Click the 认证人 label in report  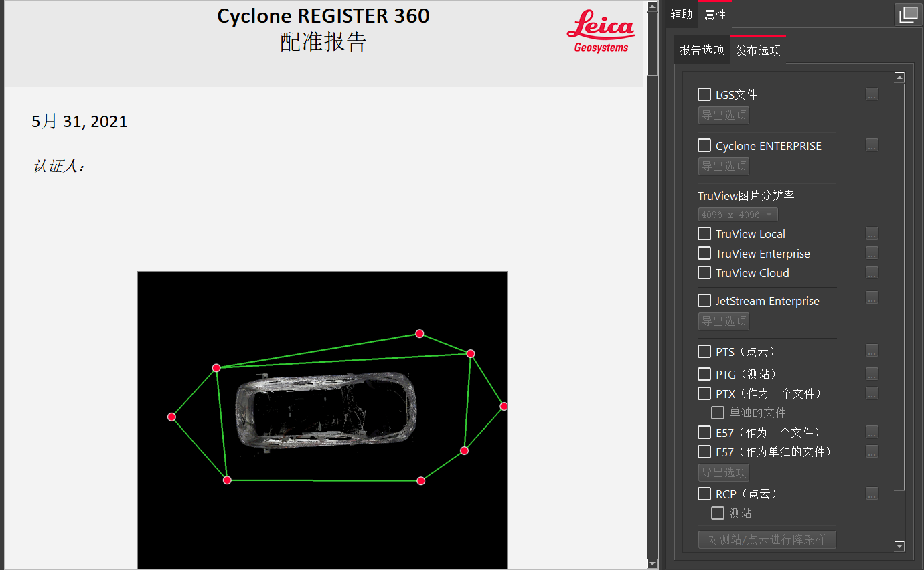click(59, 166)
